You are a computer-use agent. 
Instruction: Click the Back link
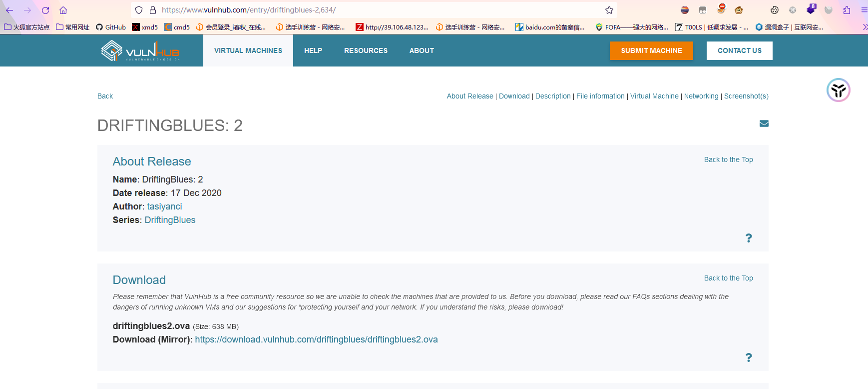coord(105,96)
